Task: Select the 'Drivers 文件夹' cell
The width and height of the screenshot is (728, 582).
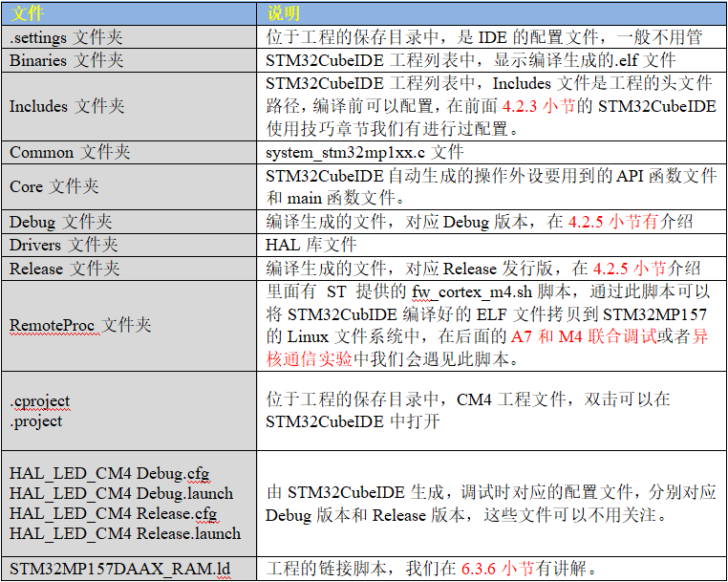Action: (129, 245)
